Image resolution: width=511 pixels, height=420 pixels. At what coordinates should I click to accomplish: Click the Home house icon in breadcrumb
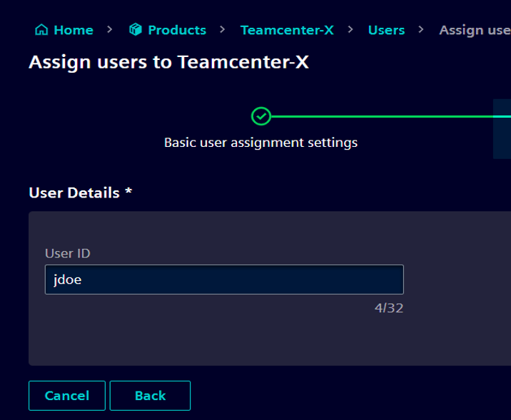tap(41, 30)
